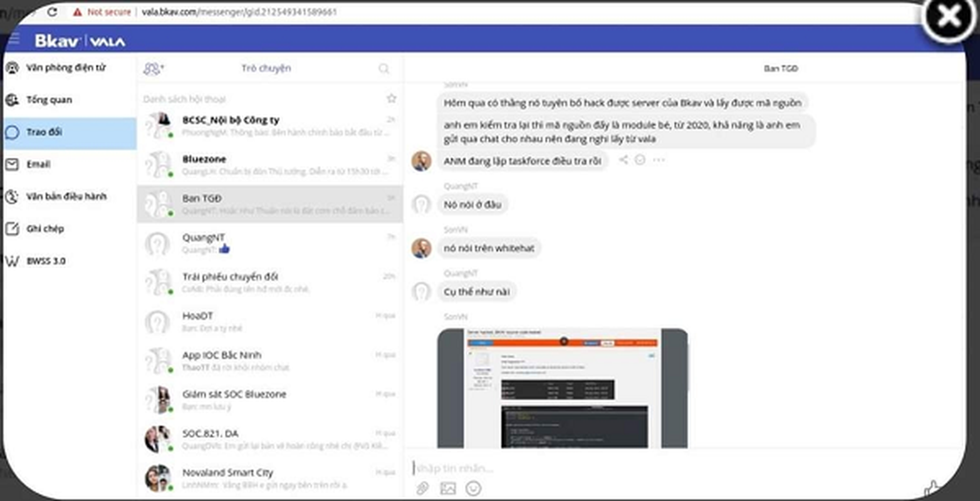Select the Ban TGĐ conversation
980x501 pixels.
270,204
